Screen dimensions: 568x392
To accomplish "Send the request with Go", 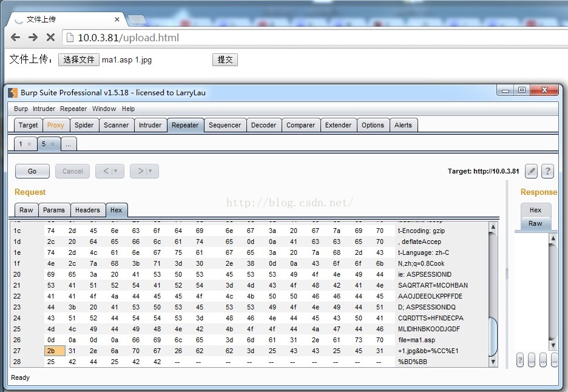I will coord(32,171).
